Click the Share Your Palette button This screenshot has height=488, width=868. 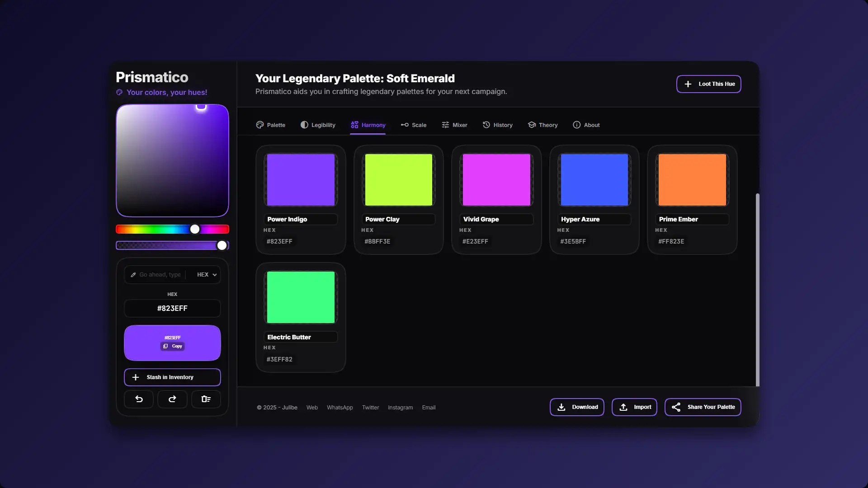tap(703, 407)
